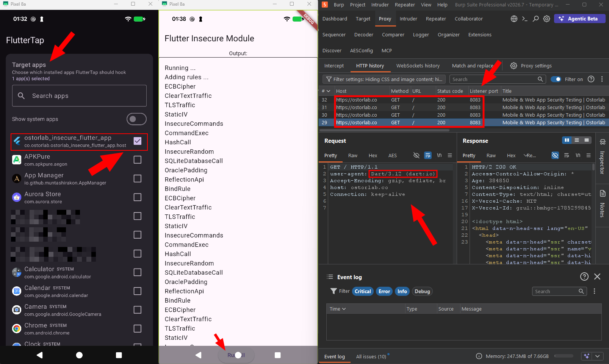Close the Event log panel
609x364 pixels.
tap(597, 277)
